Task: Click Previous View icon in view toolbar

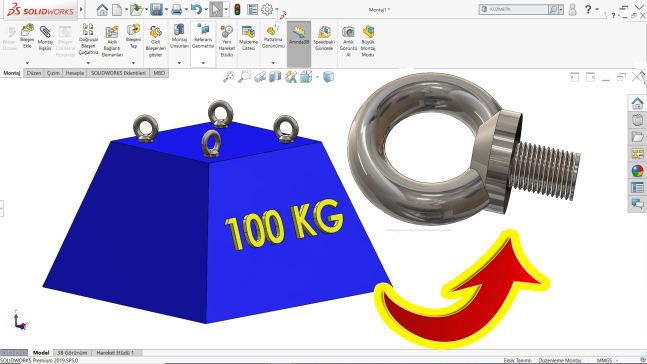Action: (x=260, y=77)
